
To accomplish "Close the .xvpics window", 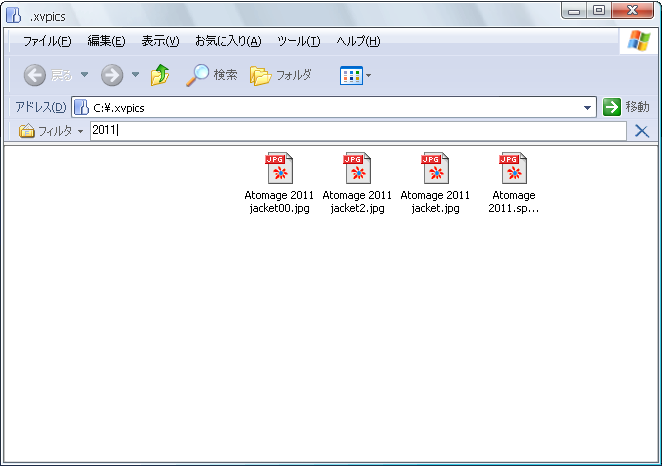I will point(632,11).
